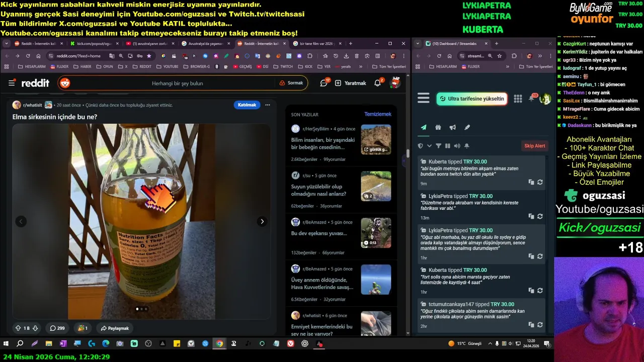
Task: Open the Streamlabs apps grid icon
Action: point(518,99)
